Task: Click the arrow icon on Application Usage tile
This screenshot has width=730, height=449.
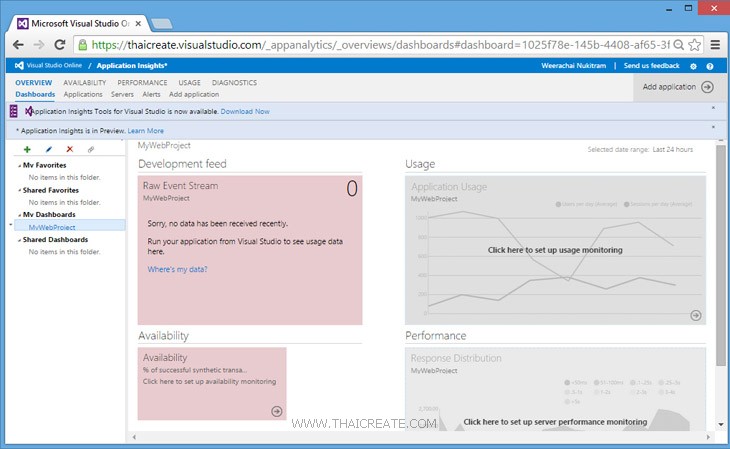Action: click(x=696, y=315)
